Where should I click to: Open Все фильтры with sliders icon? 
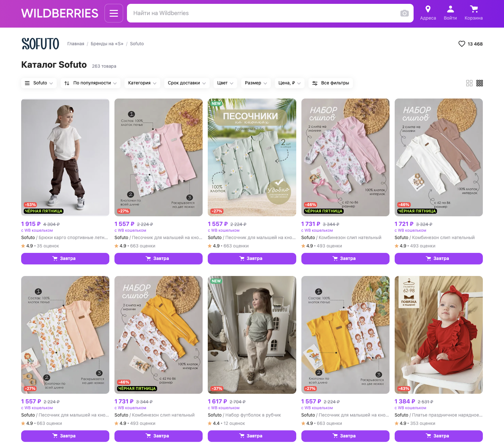tap(331, 83)
